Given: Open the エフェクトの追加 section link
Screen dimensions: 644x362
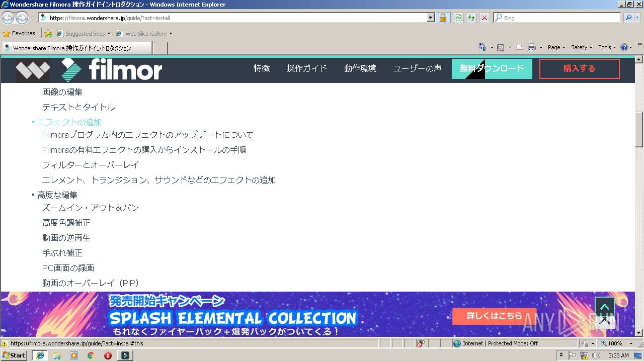Looking at the screenshot, I should click(69, 122).
